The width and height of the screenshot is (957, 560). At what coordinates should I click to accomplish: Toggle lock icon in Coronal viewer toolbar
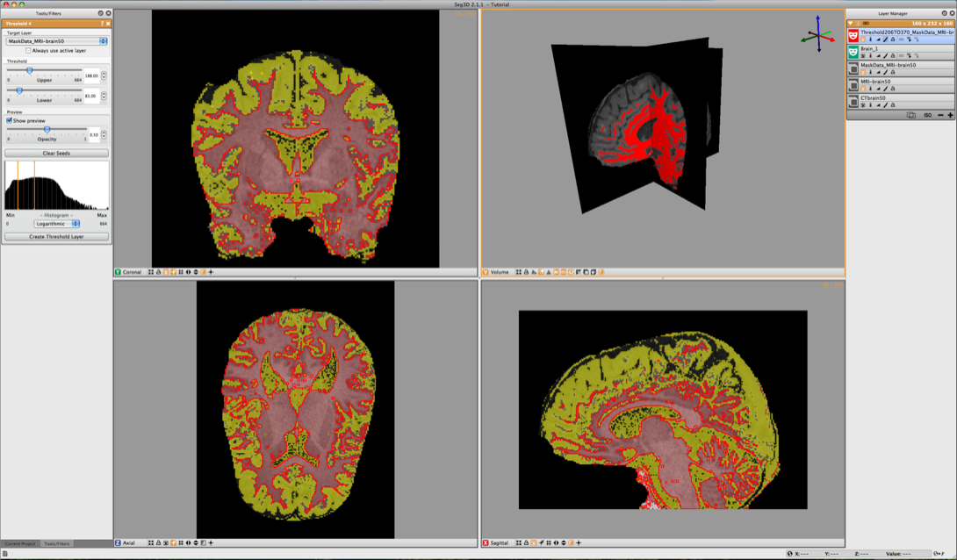(158, 272)
